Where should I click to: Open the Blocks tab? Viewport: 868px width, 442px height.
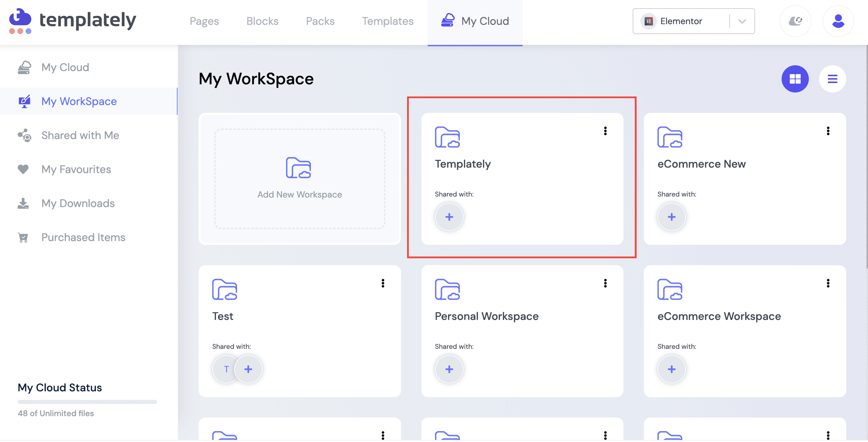pyautogui.click(x=262, y=21)
